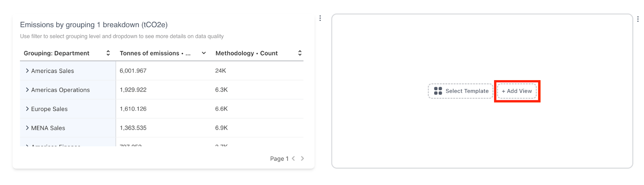
Task: Expand the Americas Sales row
Action: tap(27, 71)
